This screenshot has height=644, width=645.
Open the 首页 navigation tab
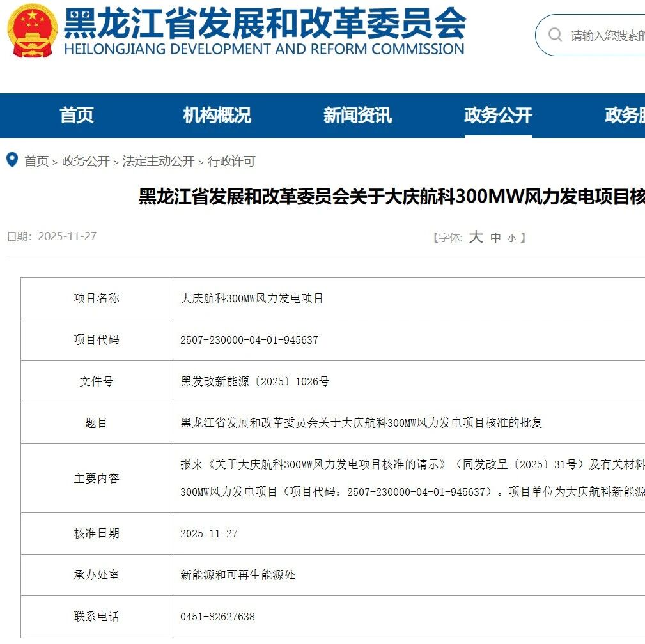pos(77,115)
